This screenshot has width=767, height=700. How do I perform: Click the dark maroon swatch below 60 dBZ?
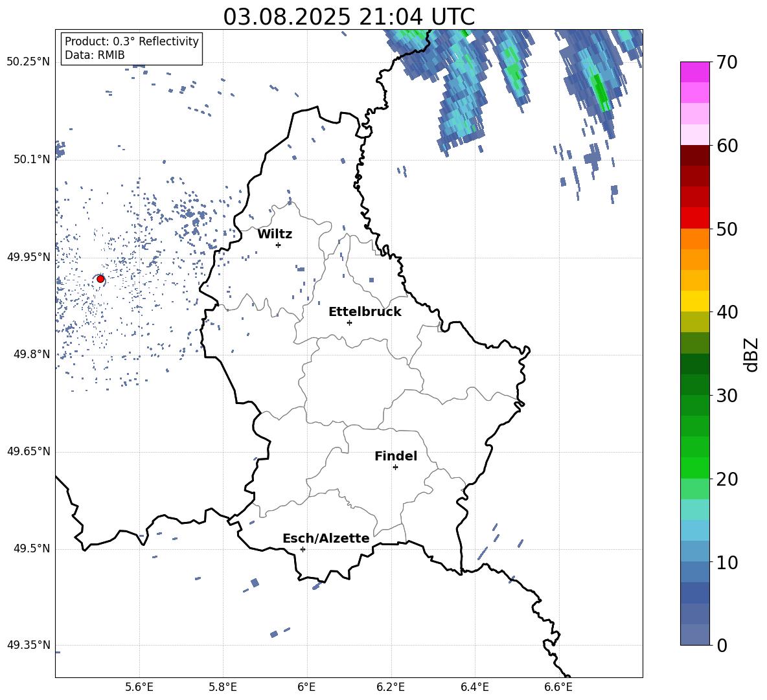[695, 155]
